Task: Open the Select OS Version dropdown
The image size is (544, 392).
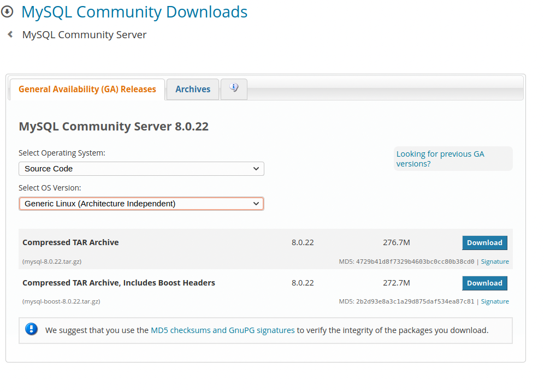Action: pyautogui.click(x=141, y=204)
